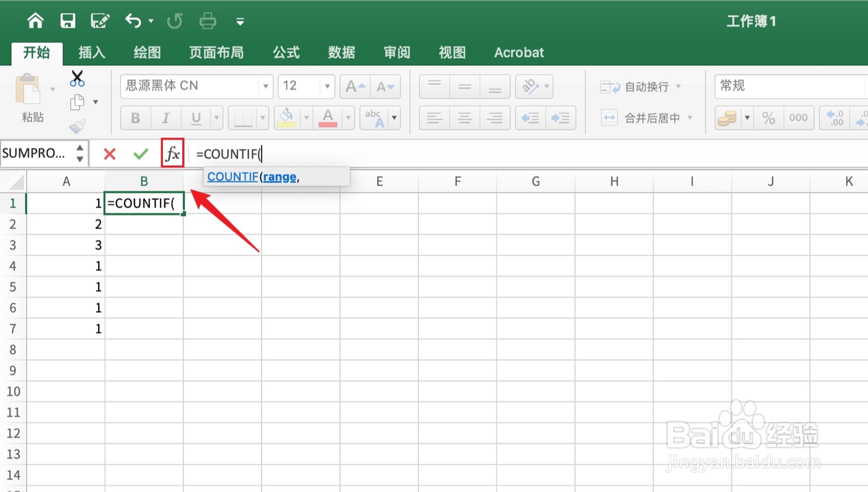The image size is (868, 492).
Task: Click the font color A button
Action: tap(328, 118)
